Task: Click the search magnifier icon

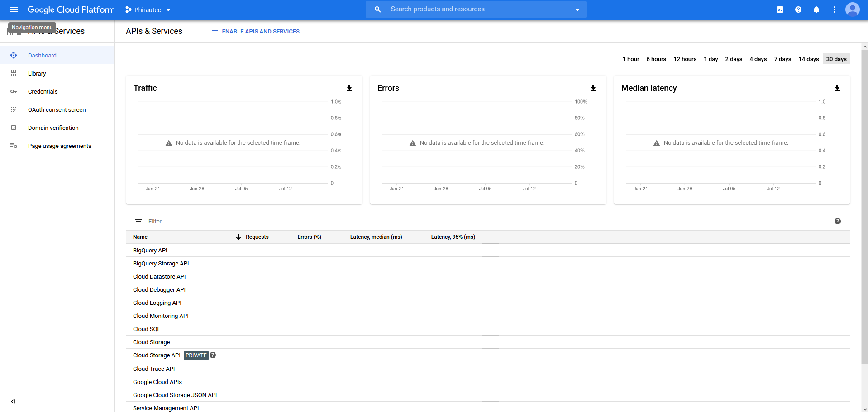Action: [377, 9]
